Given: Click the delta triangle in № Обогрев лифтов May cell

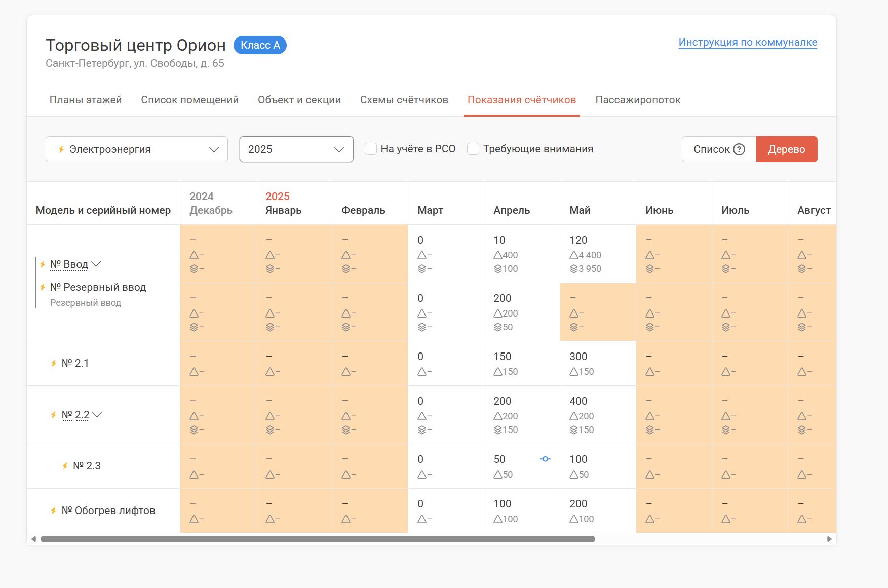Looking at the screenshot, I should pyautogui.click(x=574, y=519).
